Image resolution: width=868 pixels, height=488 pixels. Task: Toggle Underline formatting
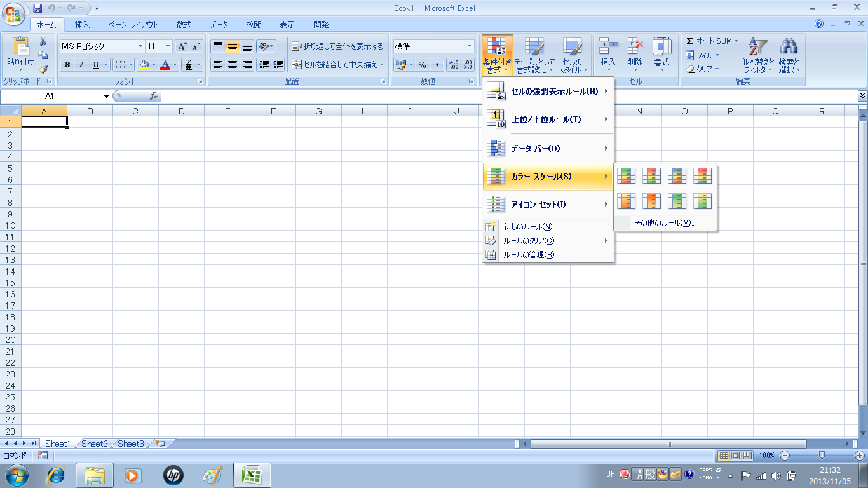point(96,65)
